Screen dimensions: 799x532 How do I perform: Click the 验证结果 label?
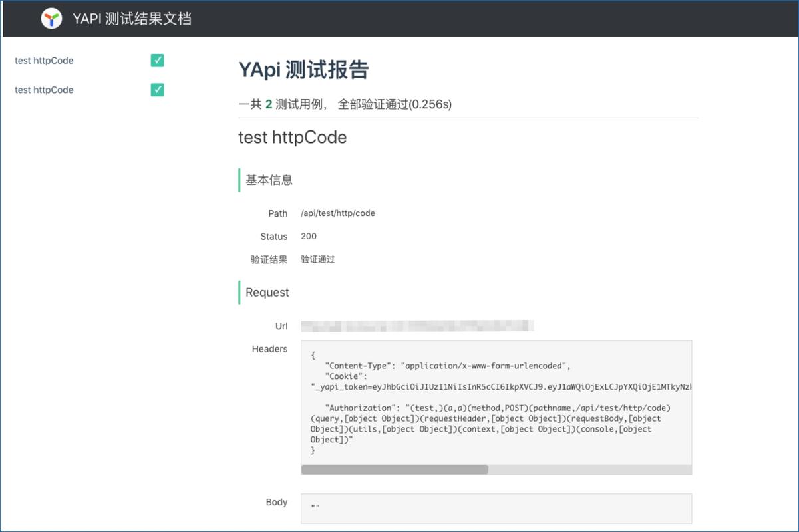point(269,260)
